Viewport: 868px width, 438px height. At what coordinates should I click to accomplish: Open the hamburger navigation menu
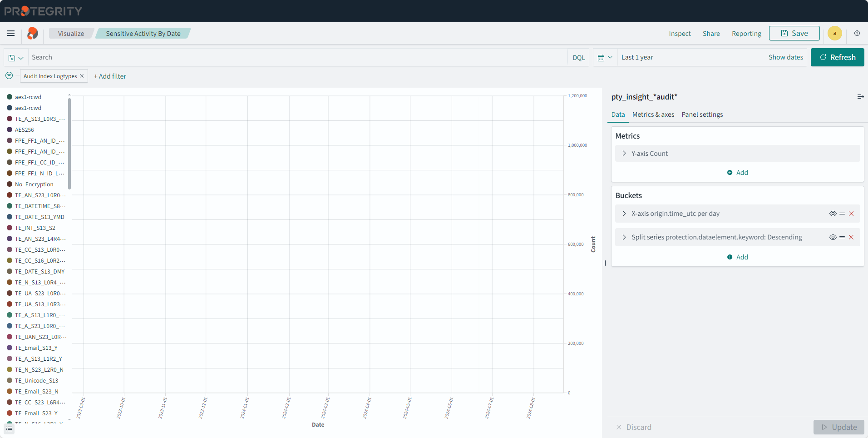tap(11, 33)
